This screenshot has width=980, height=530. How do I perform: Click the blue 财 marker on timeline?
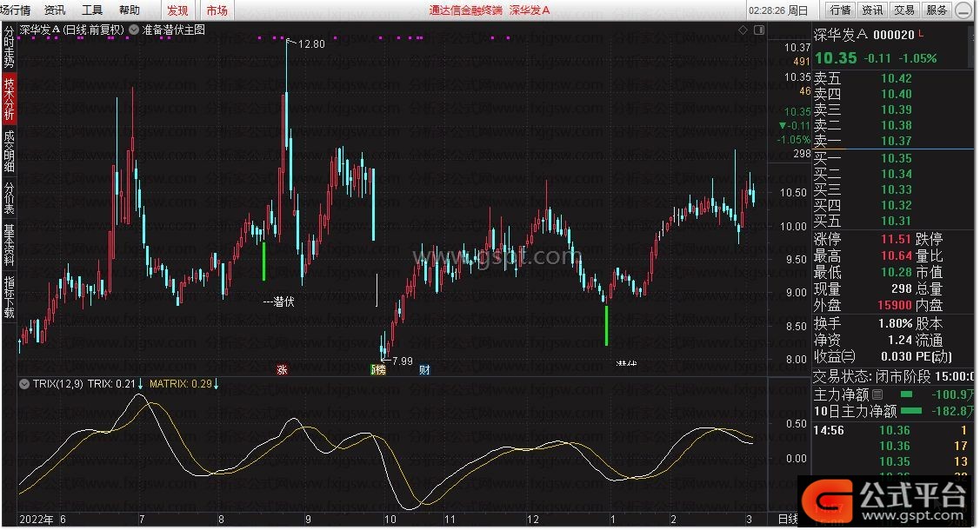424,369
